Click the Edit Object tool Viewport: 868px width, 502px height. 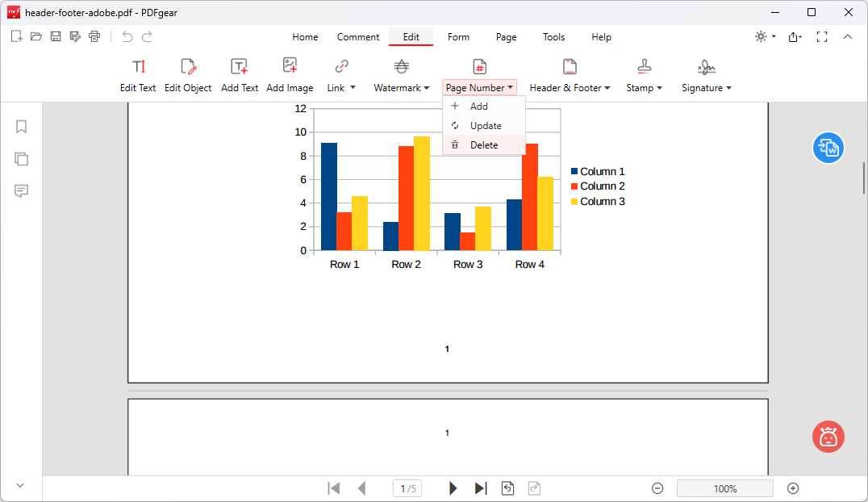(188, 76)
